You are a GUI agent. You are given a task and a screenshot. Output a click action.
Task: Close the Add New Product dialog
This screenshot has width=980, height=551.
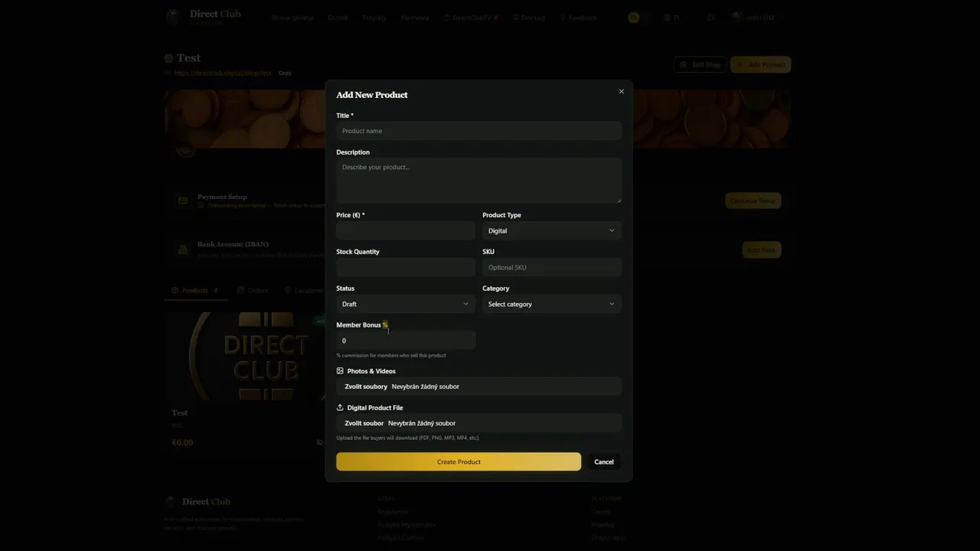[x=621, y=92]
